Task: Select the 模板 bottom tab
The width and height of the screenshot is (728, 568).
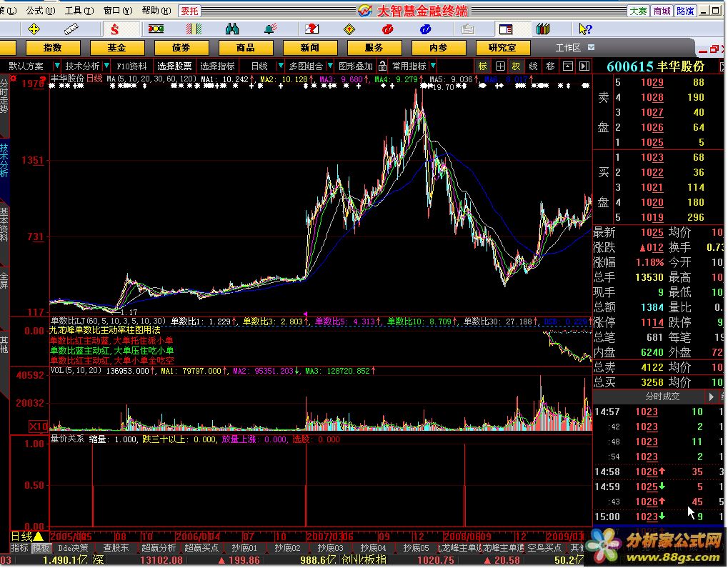Action: click(x=41, y=548)
